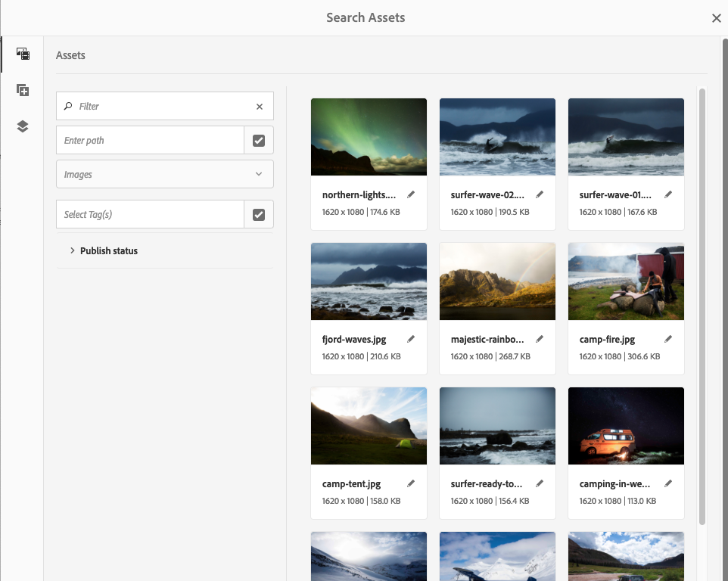The height and width of the screenshot is (581, 728).
Task: Click the camp-fire.jpg file name
Action: 607,339
